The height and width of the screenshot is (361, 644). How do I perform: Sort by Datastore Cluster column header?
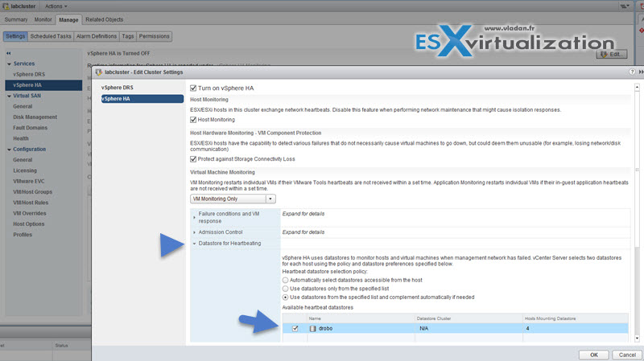click(469, 318)
